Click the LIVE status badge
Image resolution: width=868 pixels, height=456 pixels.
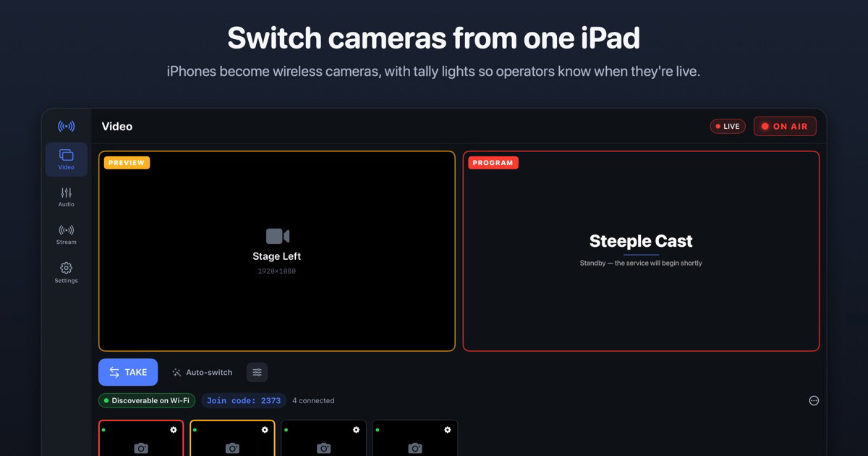coord(728,126)
